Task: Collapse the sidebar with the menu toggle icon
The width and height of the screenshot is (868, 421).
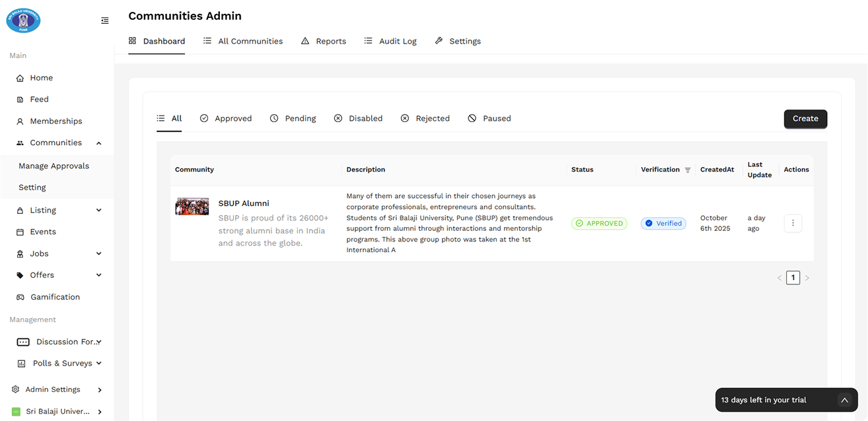Action: click(104, 20)
